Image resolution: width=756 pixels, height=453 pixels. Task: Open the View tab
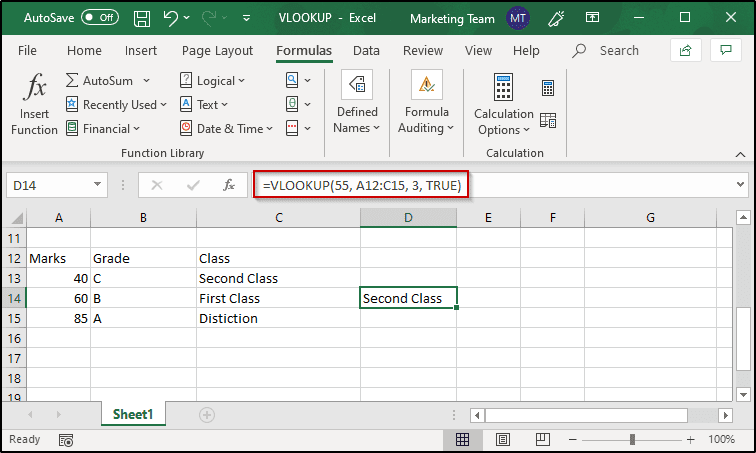pos(478,51)
